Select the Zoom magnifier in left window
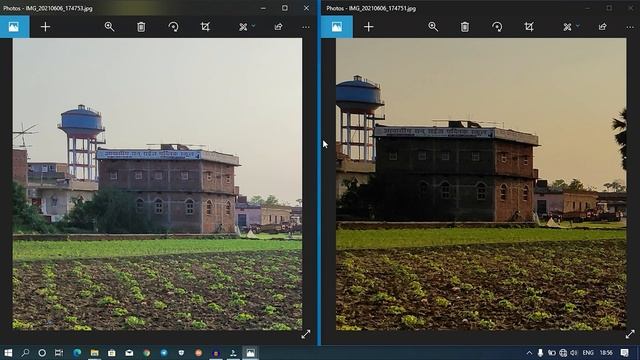Viewport: 640px width, 360px height. (x=109, y=27)
